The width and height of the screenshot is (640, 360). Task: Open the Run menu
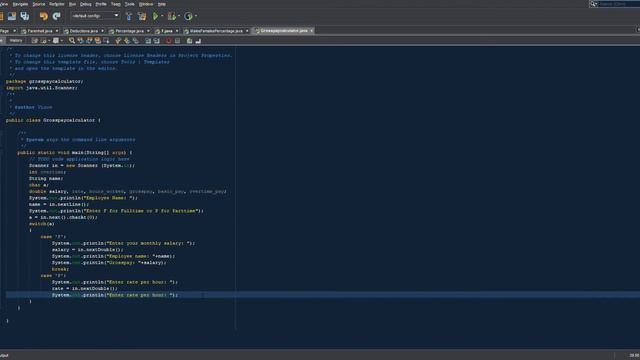pos(72,4)
